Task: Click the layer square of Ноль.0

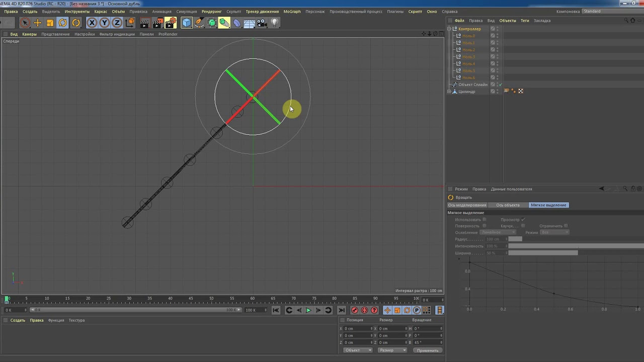Action: click(x=493, y=36)
